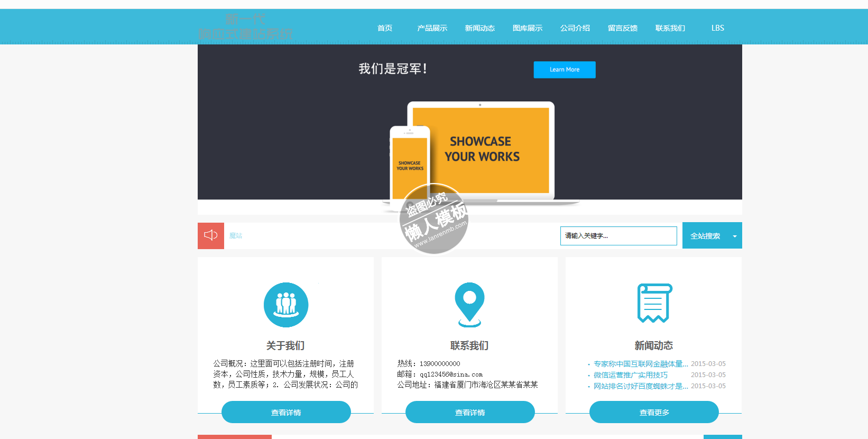Click the red megaphone announcement icon
The image size is (868, 439).
[211, 235]
